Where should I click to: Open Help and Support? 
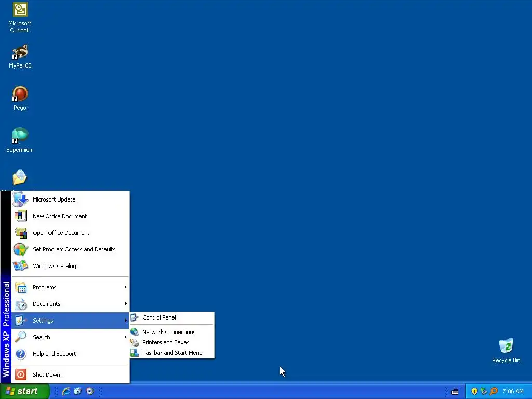pos(71,354)
